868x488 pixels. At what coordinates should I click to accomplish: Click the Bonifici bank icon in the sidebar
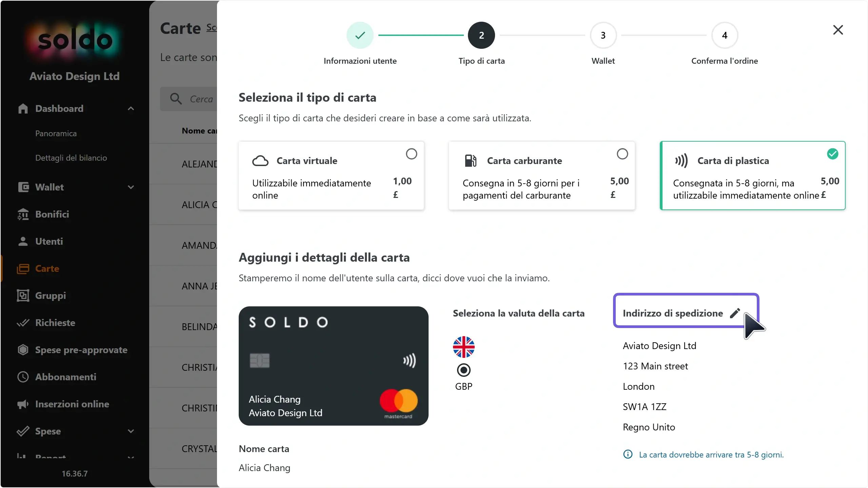click(x=23, y=214)
